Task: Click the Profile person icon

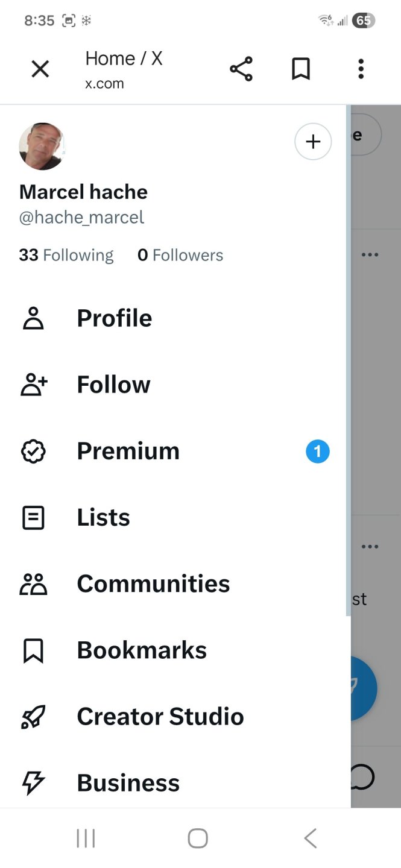Action: pyautogui.click(x=33, y=318)
